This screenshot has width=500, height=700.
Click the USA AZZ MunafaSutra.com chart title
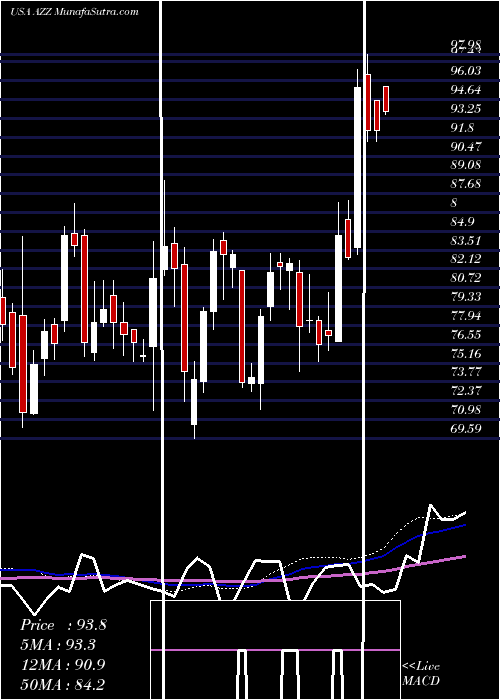(74, 12)
